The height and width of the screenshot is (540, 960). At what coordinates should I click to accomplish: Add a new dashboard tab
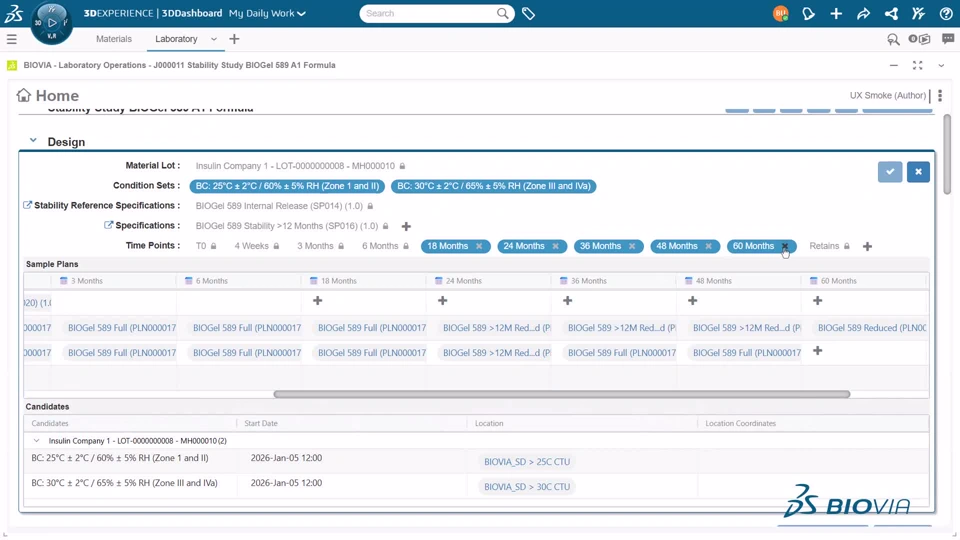coord(234,39)
